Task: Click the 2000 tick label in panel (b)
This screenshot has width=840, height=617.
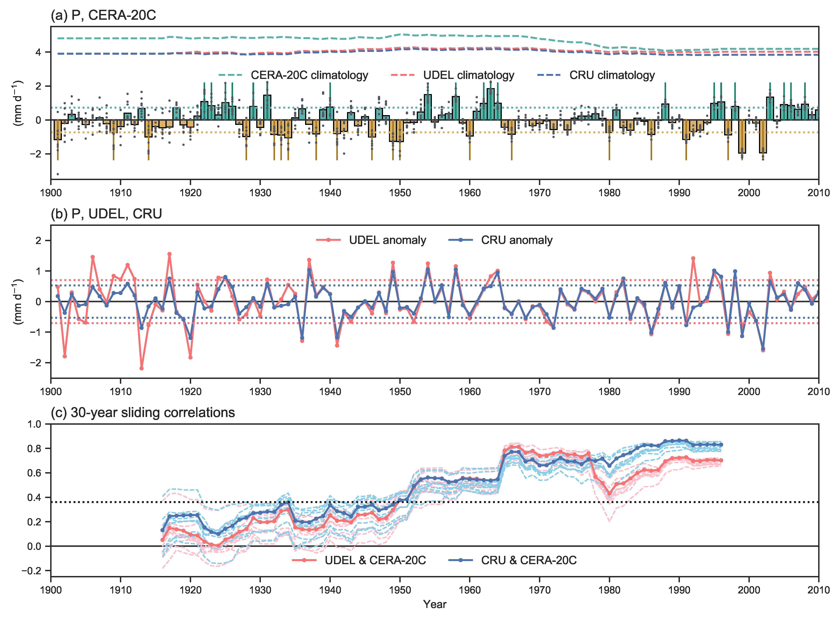Action: (x=748, y=391)
